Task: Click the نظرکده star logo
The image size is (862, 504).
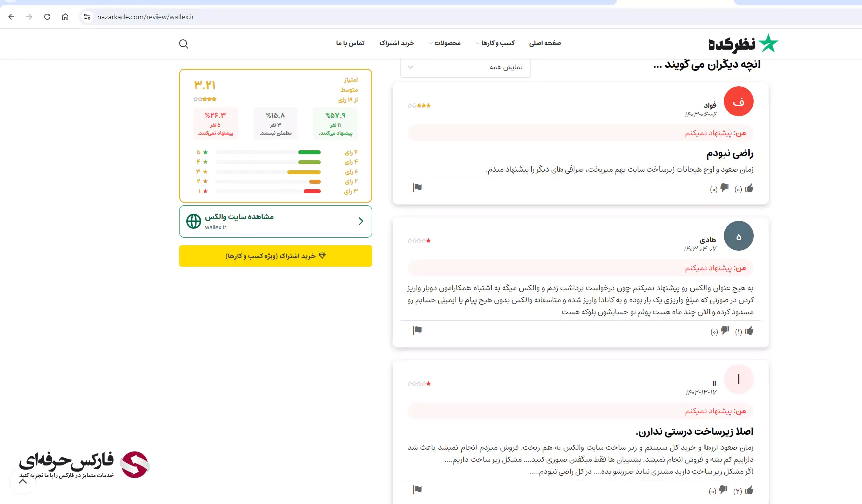Action: pos(743,44)
